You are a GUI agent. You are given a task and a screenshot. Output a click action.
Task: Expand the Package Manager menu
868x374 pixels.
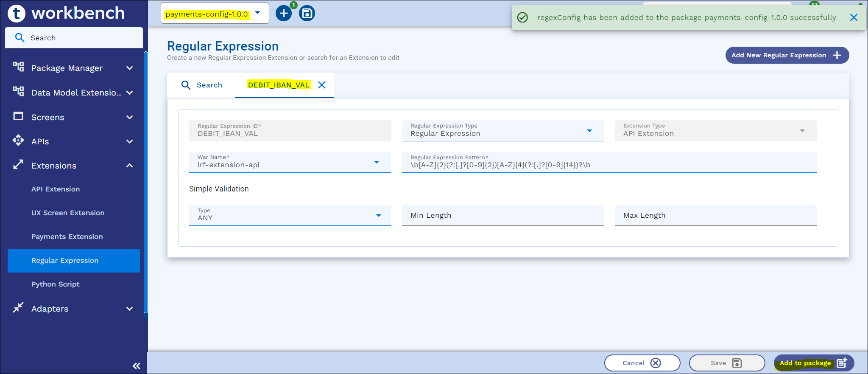129,68
